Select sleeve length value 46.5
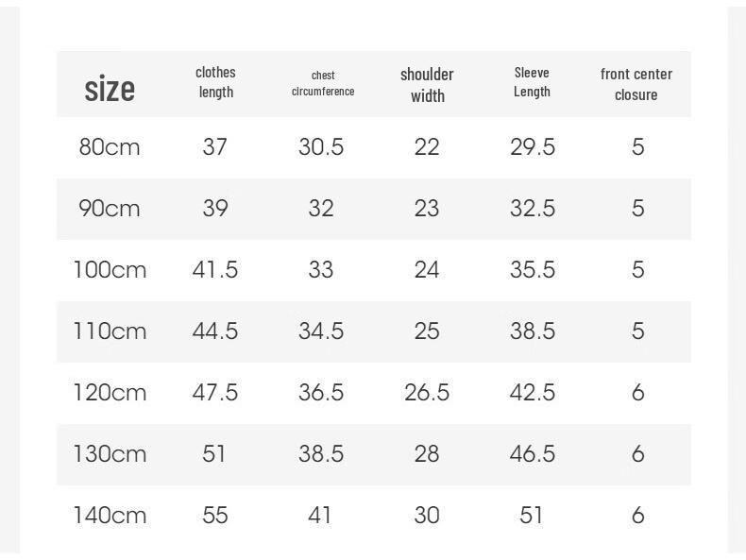 [x=533, y=454]
